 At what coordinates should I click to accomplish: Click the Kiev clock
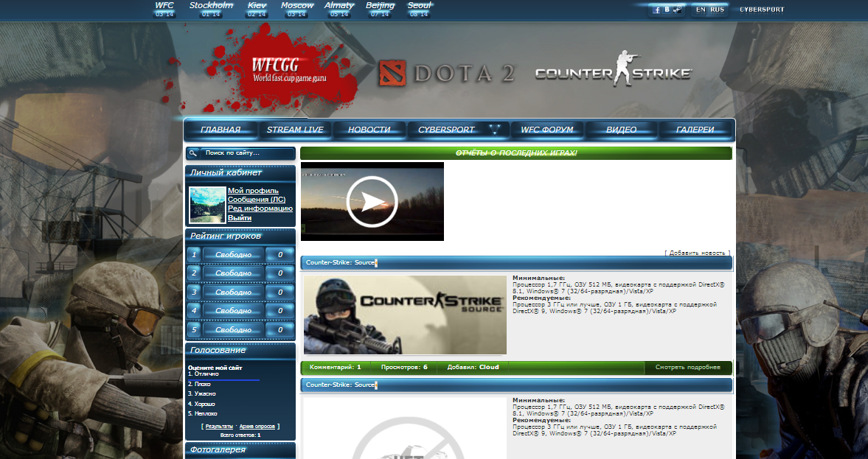tap(257, 10)
